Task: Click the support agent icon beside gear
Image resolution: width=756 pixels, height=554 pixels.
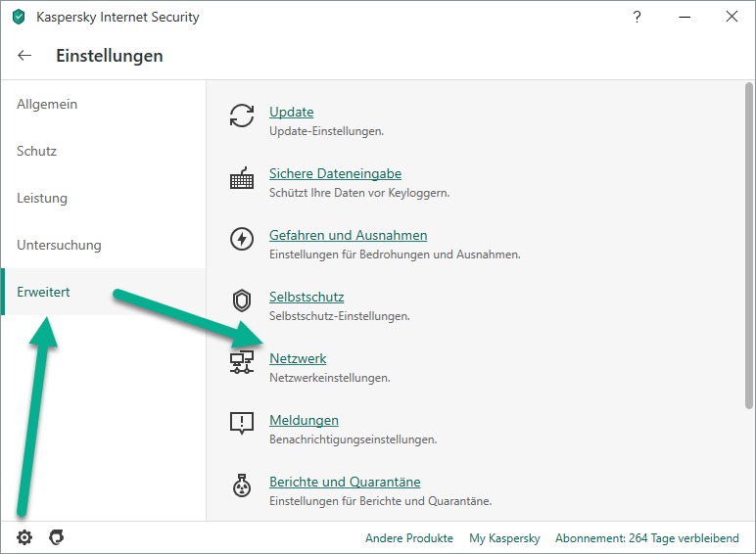Action: tap(56, 537)
